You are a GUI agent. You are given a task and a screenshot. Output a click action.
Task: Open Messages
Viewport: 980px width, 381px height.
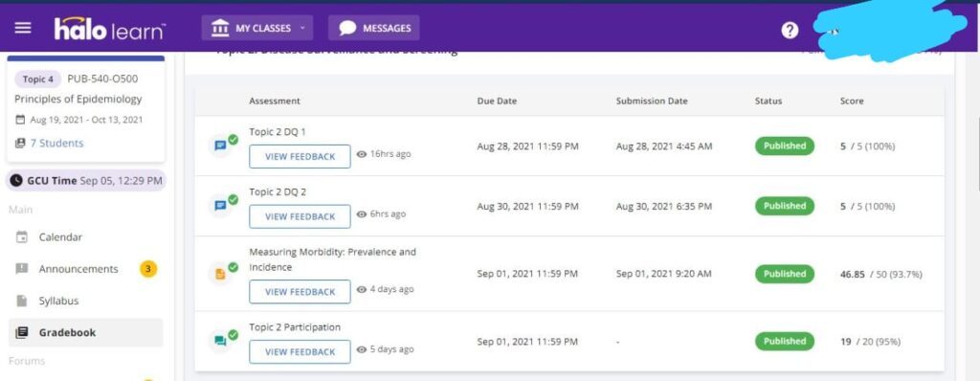(x=374, y=28)
